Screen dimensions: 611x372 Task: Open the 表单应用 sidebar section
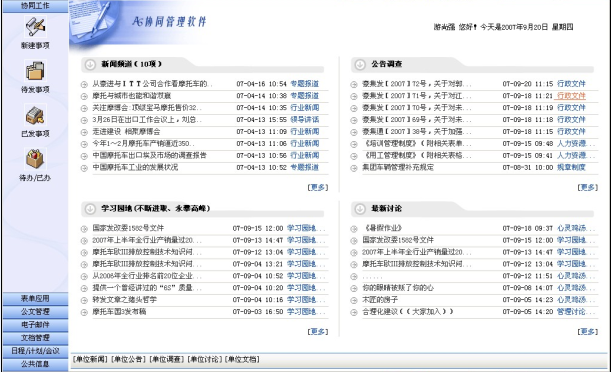point(35,298)
